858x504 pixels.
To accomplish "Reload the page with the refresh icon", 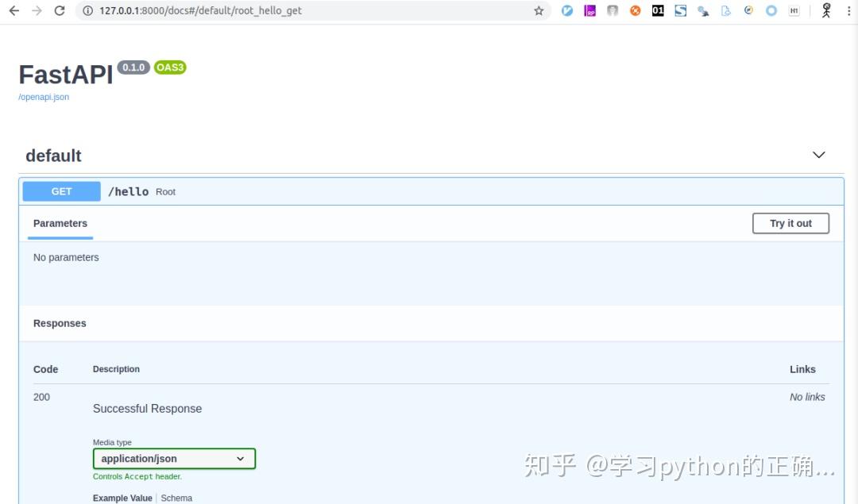I will (60, 10).
